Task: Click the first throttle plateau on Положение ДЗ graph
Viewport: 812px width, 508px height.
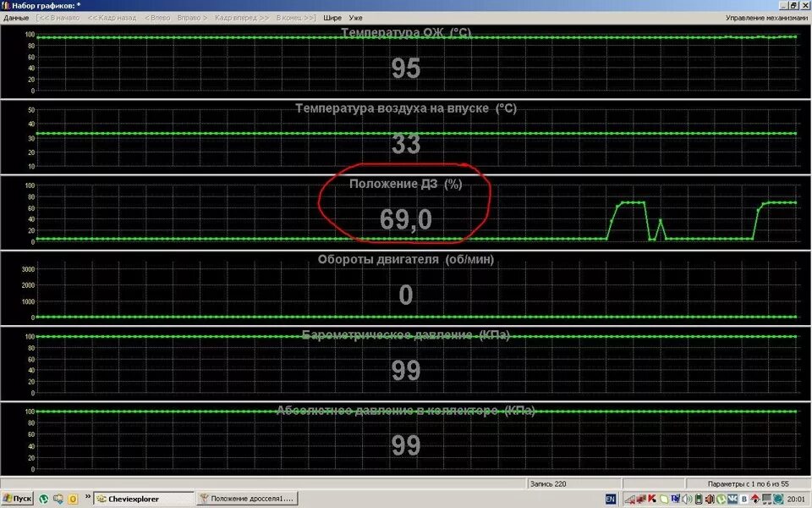Action: pyautogui.click(x=633, y=202)
